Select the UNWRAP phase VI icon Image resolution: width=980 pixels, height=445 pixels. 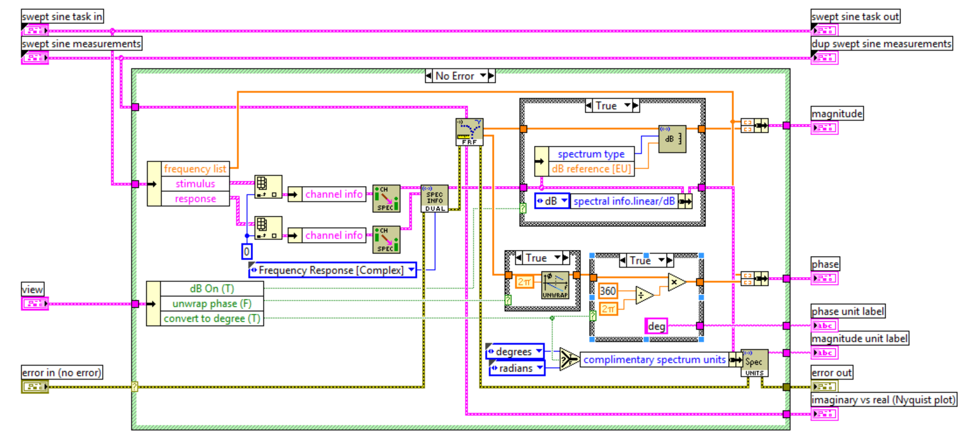tap(555, 286)
